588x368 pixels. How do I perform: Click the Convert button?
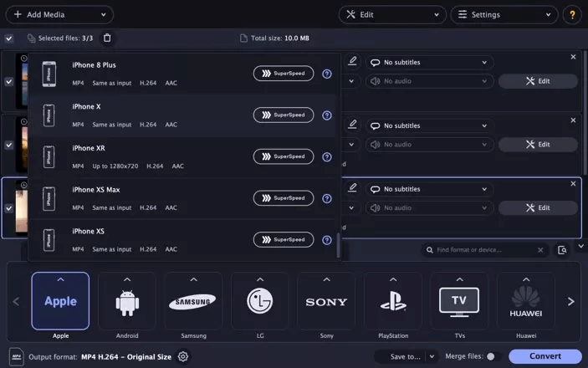click(545, 356)
